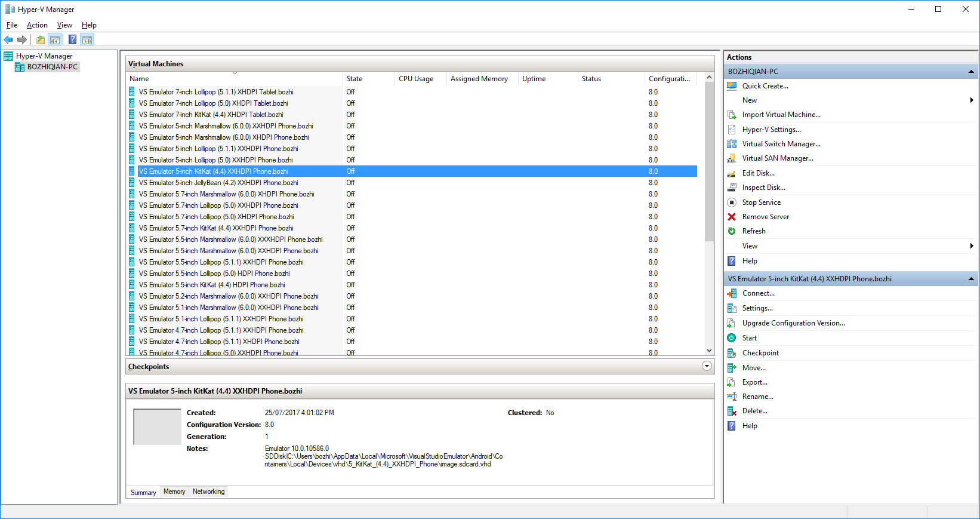Select VS Emulator 5.5-inch Marshmallow XXXHDPI Phone row
The image size is (980, 519).
pos(412,239)
